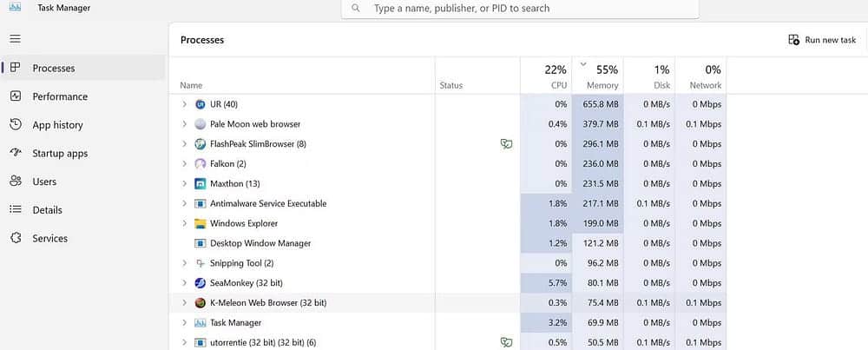Click the Task Manager title bar app icon

point(15,7)
